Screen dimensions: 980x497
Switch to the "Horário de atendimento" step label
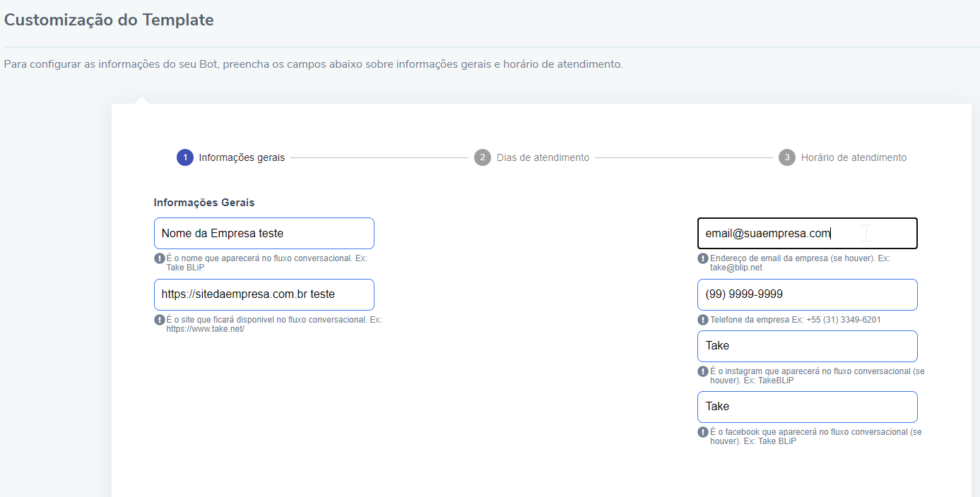pos(854,157)
